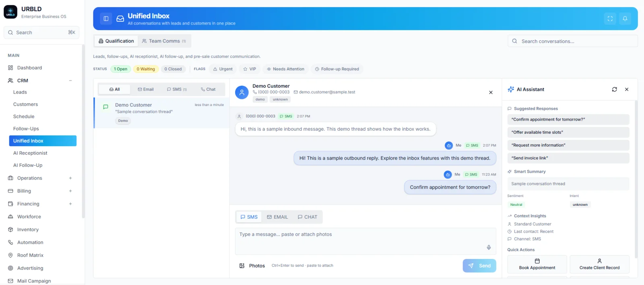
Task: Select Unified Inbox in sidebar
Action: click(x=43, y=141)
